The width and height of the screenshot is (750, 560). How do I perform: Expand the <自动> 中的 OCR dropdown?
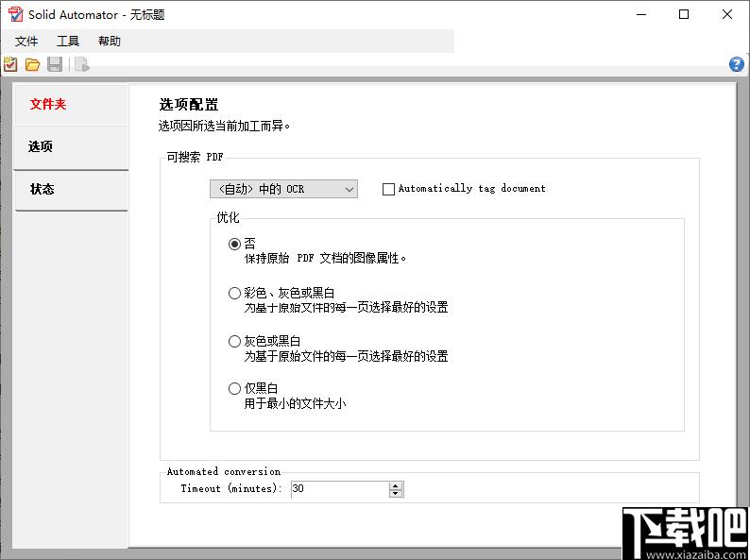click(x=283, y=189)
